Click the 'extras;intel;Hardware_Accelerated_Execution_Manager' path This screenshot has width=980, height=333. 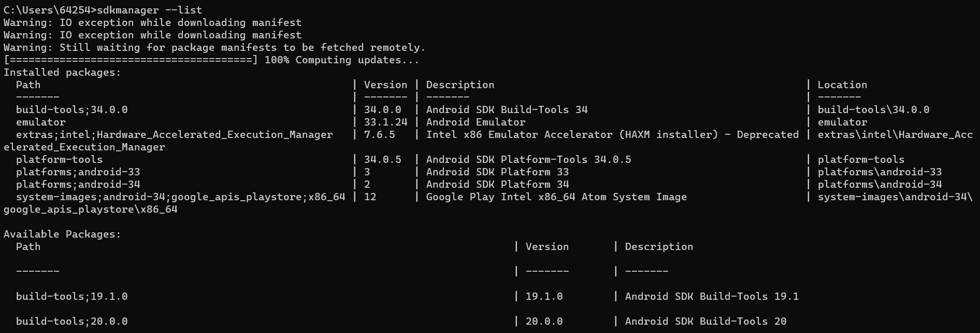pyautogui.click(x=174, y=134)
